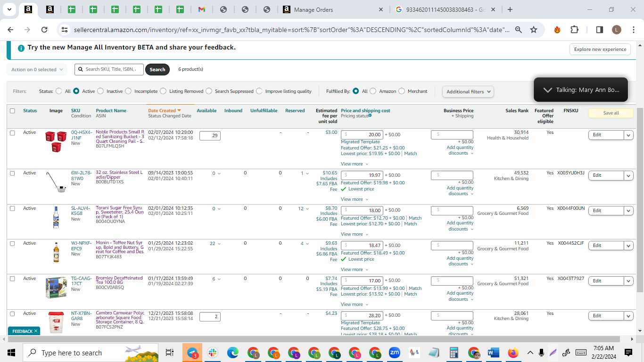The image size is (644, 362).
Task: Open Firefox from the taskbar
Action: (x=513, y=353)
